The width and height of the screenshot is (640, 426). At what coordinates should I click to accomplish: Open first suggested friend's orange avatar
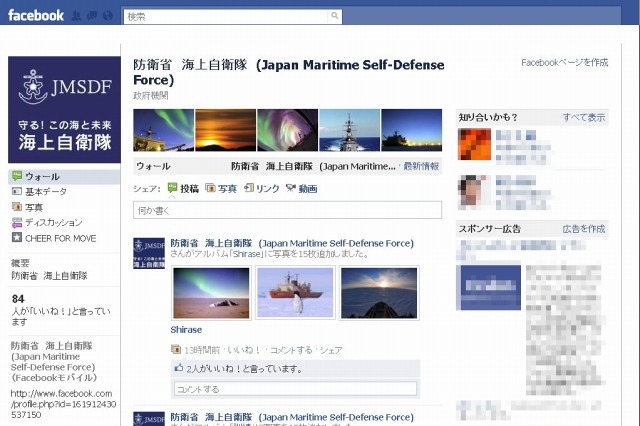[474, 144]
